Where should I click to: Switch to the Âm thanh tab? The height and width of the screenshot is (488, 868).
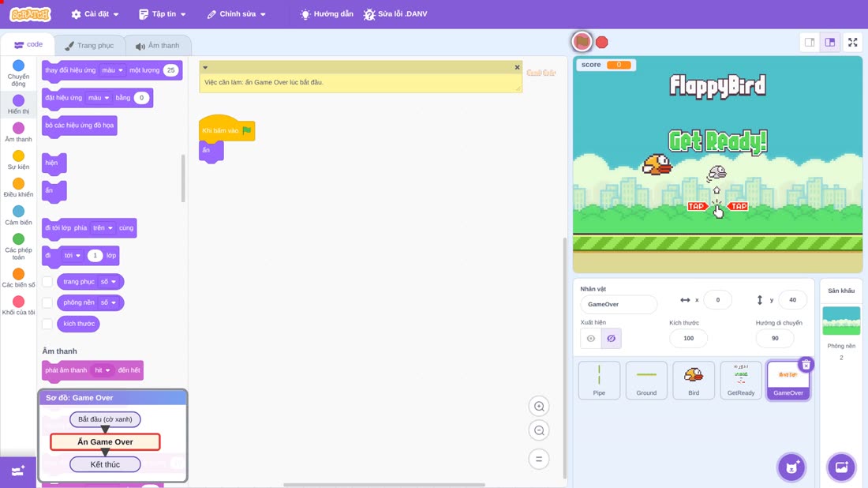[x=158, y=46]
